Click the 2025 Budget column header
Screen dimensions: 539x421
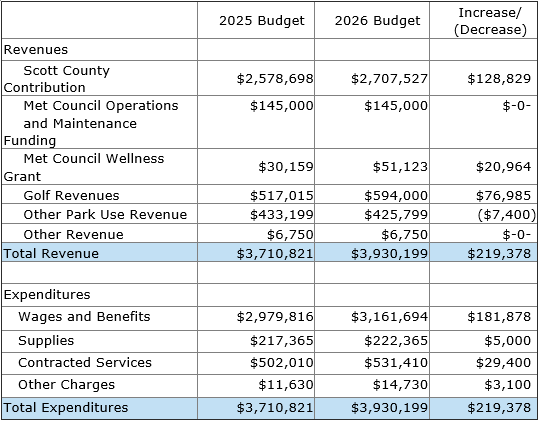pyautogui.click(x=262, y=21)
